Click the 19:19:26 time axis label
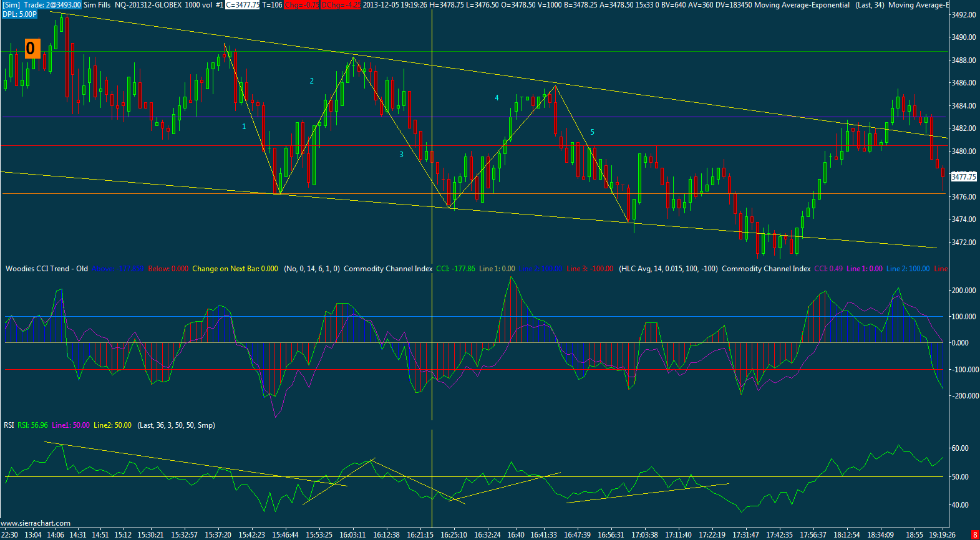The height and width of the screenshot is (540, 980). coord(943,534)
